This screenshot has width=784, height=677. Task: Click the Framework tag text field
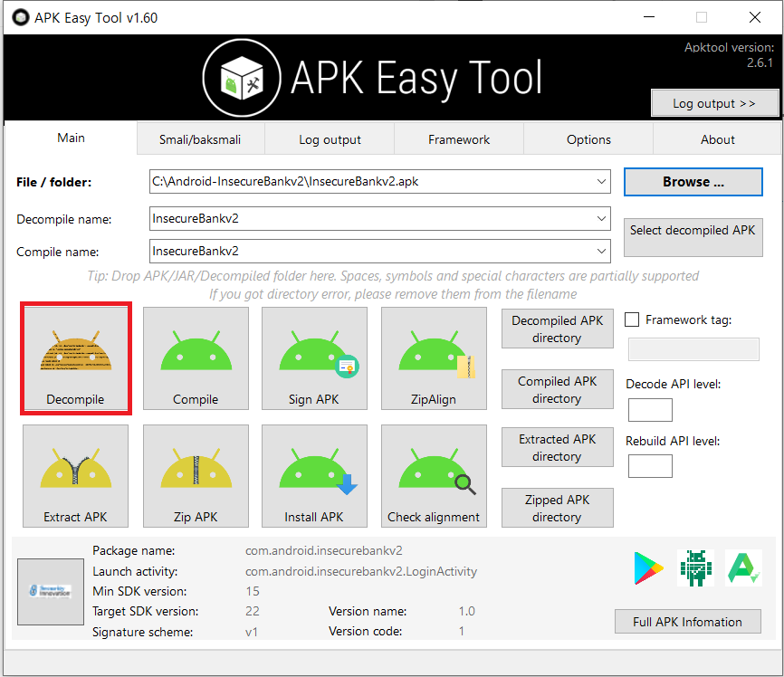coord(693,349)
